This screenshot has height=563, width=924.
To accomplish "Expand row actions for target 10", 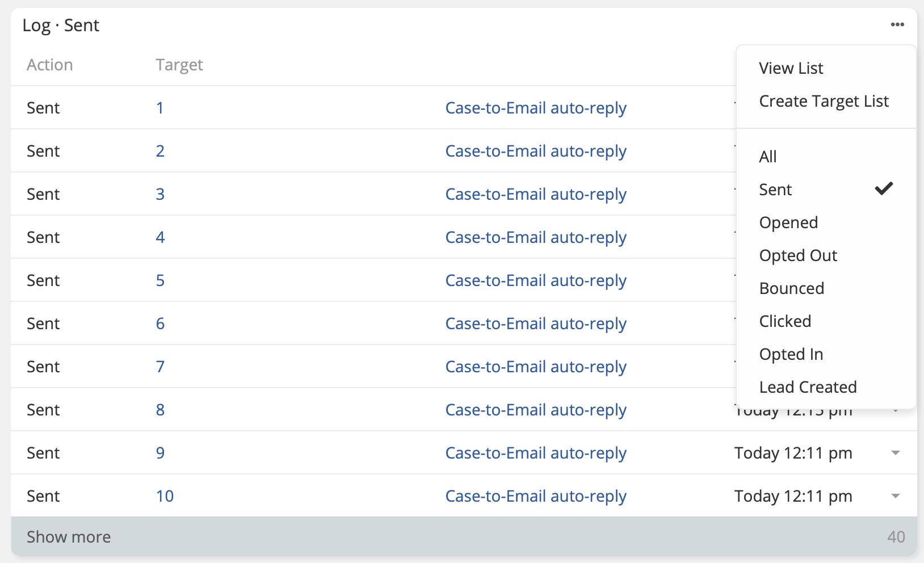I will (x=895, y=496).
